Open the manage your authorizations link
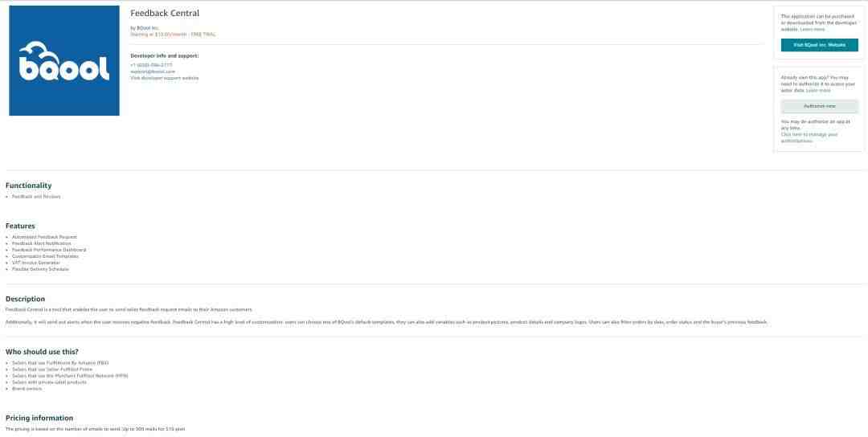 pyautogui.click(x=809, y=137)
